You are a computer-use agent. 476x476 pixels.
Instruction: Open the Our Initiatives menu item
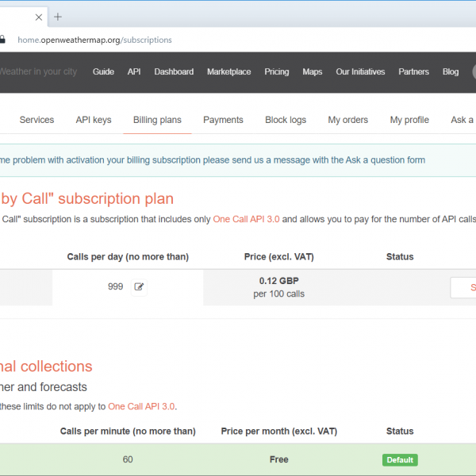click(360, 71)
